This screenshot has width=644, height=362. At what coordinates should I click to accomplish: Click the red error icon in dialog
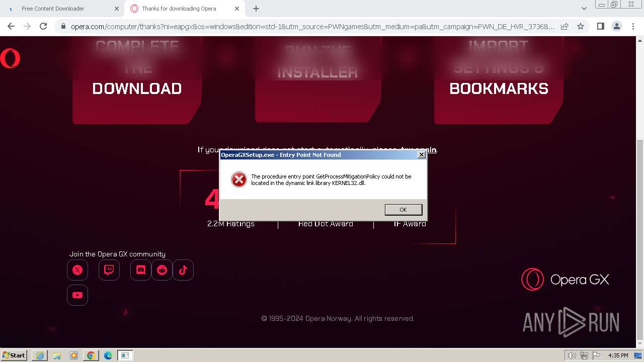[238, 179]
